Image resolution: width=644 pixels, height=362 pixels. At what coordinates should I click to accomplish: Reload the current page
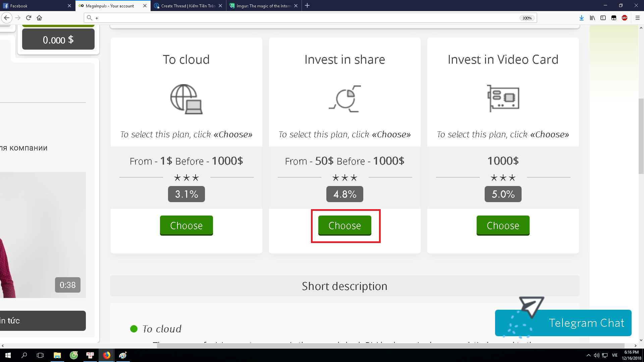pyautogui.click(x=29, y=18)
